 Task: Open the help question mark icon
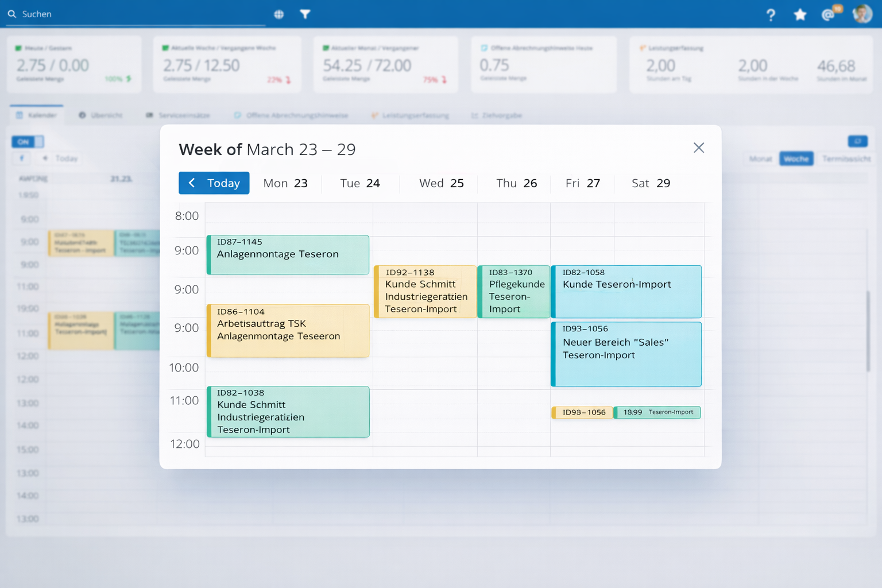[x=771, y=15]
